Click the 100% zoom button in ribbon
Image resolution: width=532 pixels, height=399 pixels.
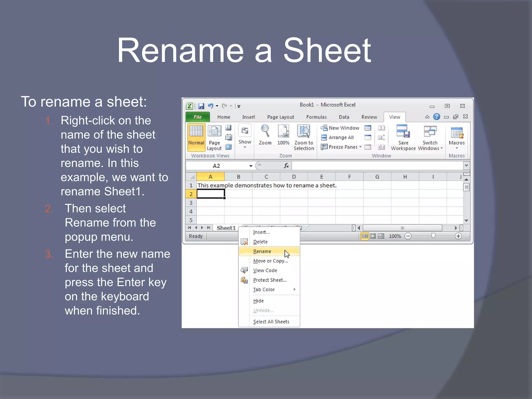pyautogui.click(x=283, y=135)
